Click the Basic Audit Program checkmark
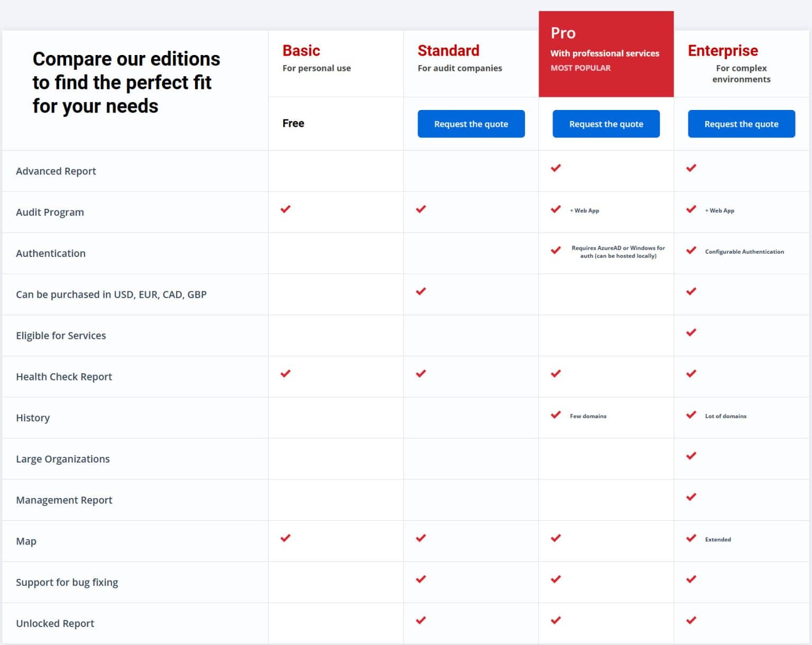Viewport: 812px width, 645px height. coord(285,209)
